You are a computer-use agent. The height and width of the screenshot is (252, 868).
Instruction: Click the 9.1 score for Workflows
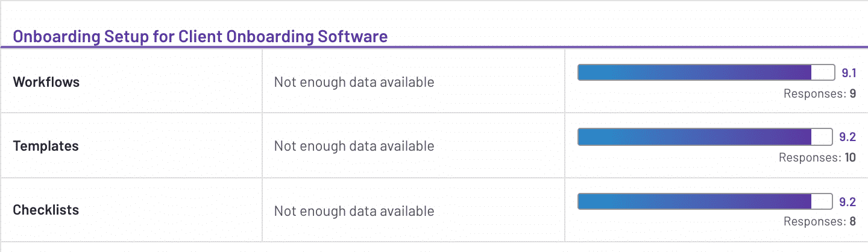[849, 73]
